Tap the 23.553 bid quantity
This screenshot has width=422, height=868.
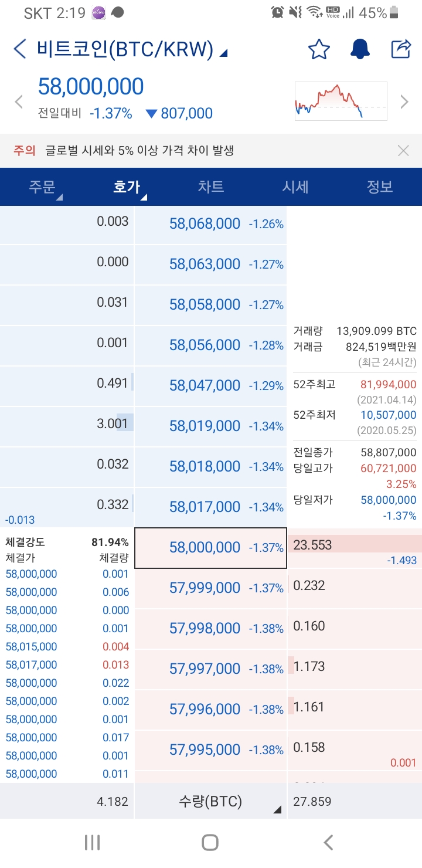[312, 545]
